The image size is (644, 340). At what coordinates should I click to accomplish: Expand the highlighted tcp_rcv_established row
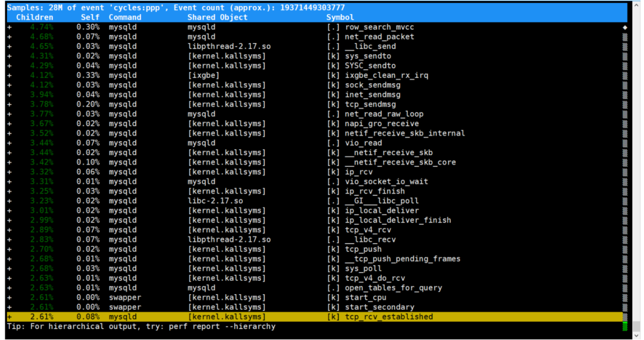click(x=9, y=317)
